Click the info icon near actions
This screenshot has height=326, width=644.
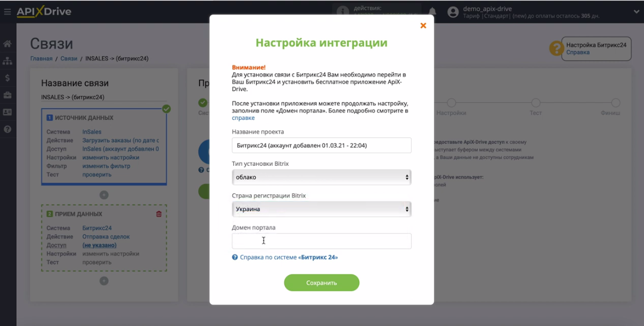[342, 12]
